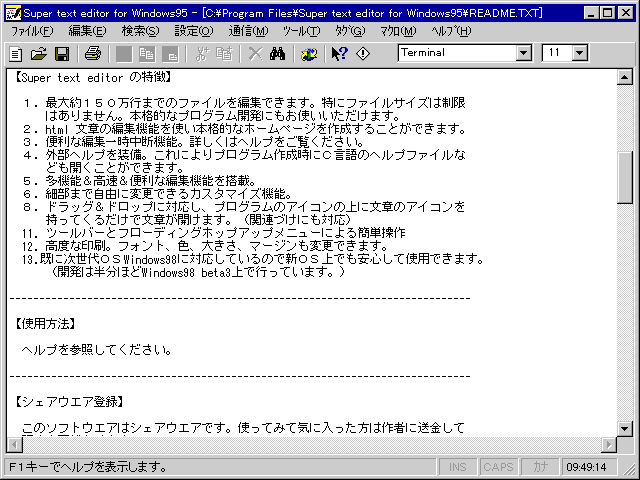The image size is (640, 480).
Task: Click the globe internet toolbar icon
Action: coord(309,54)
